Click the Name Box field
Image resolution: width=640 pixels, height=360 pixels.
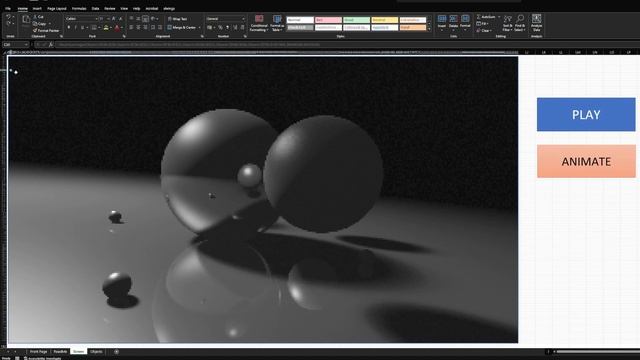tap(16, 44)
